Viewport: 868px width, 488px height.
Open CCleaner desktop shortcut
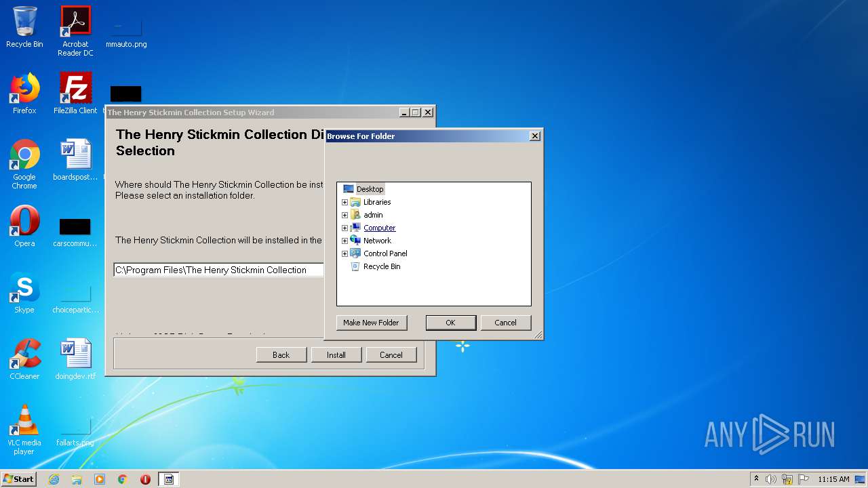(x=24, y=359)
